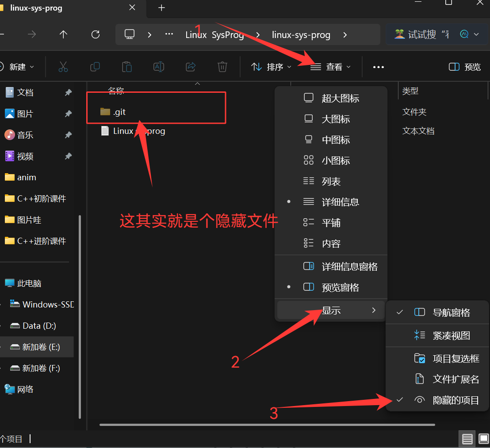
Task: Add a new tab with plus button
Action: (161, 8)
